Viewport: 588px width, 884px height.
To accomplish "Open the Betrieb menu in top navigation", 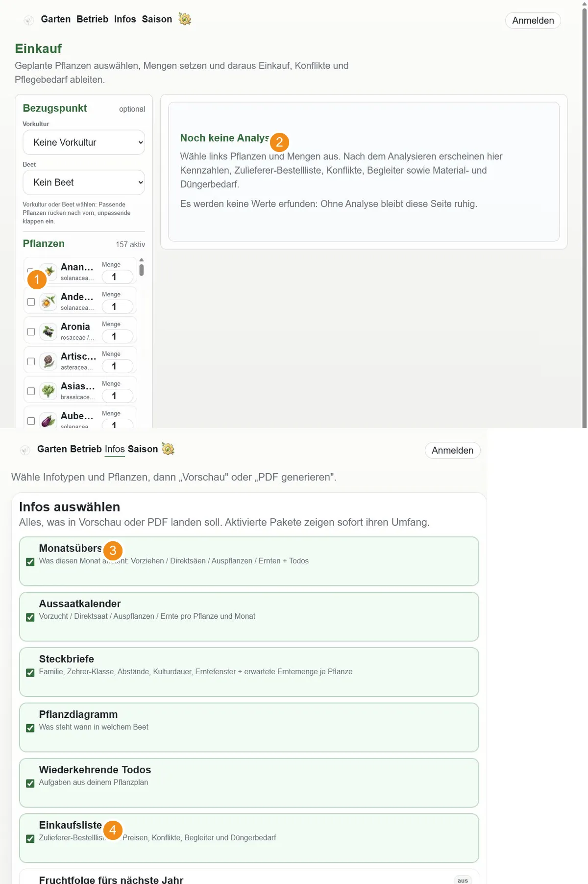I will click(x=92, y=19).
